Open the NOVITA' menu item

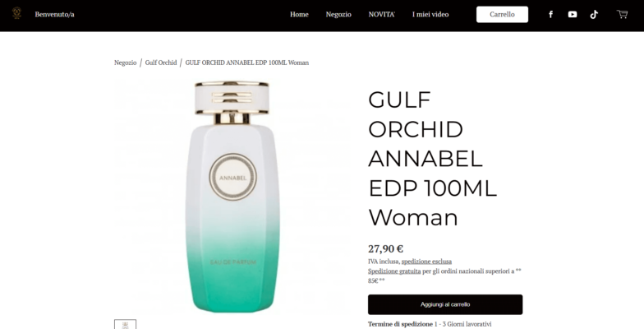381,15
